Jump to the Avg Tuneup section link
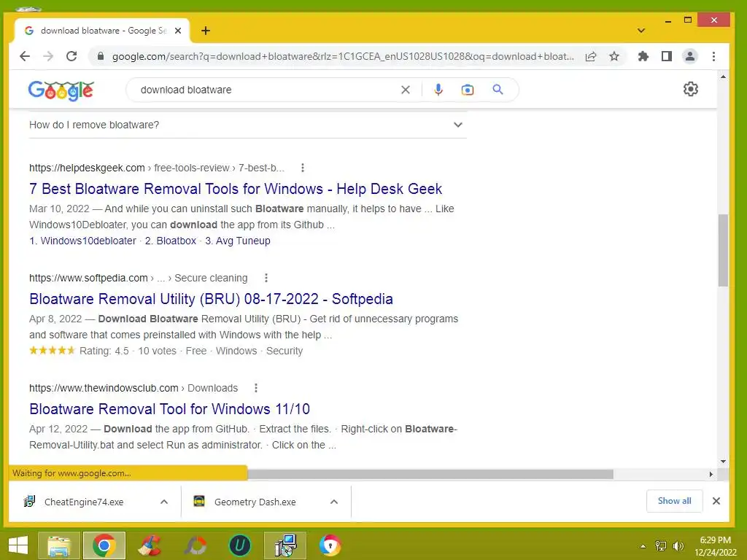The image size is (747, 560). pyautogui.click(x=238, y=241)
